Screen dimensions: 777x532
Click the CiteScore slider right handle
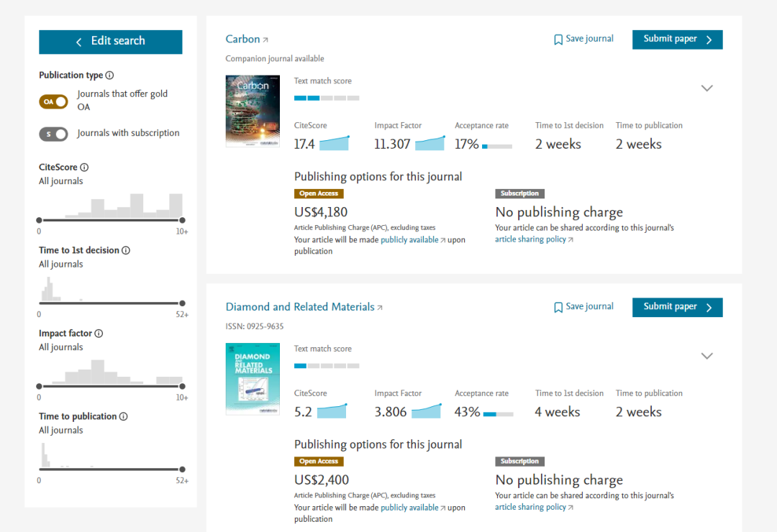coord(182,220)
